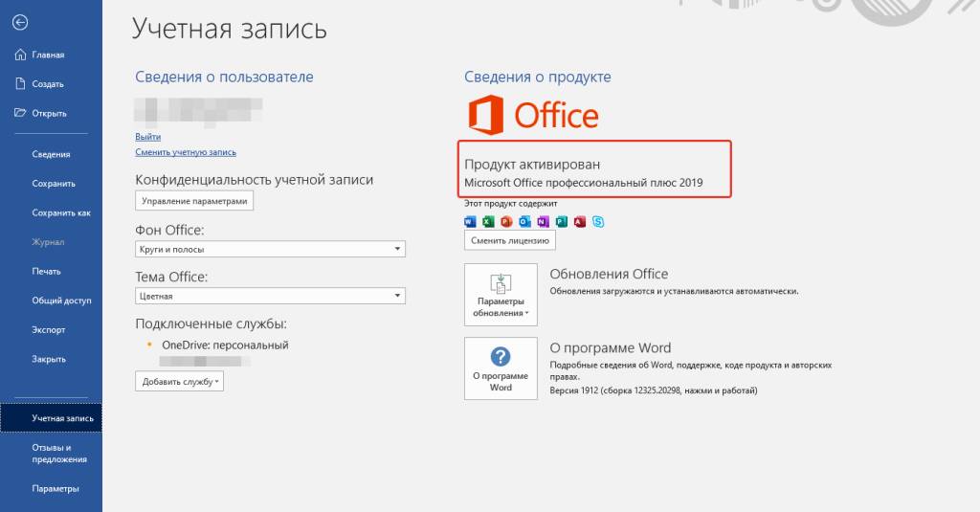Click Закрыть in the sidebar
The width and height of the screenshot is (980, 512).
tap(51, 360)
